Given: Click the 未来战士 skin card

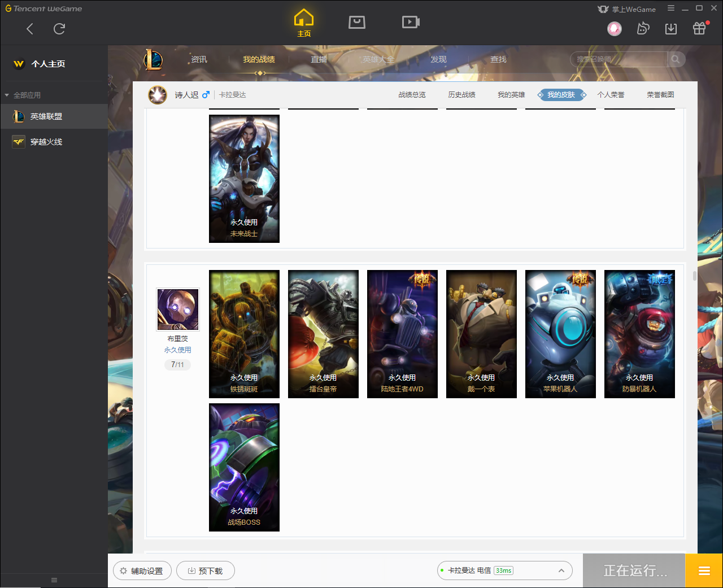Looking at the screenshot, I should (x=244, y=179).
